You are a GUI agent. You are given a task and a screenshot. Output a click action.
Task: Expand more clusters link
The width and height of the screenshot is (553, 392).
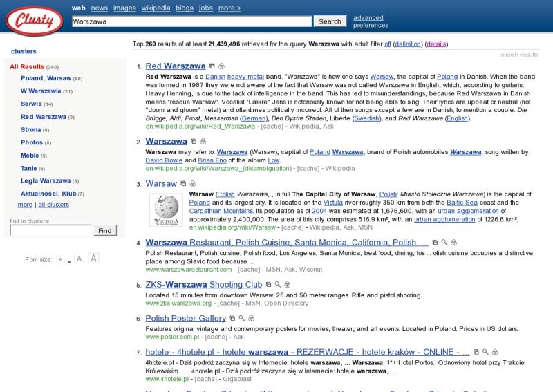(x=25, y=205)
